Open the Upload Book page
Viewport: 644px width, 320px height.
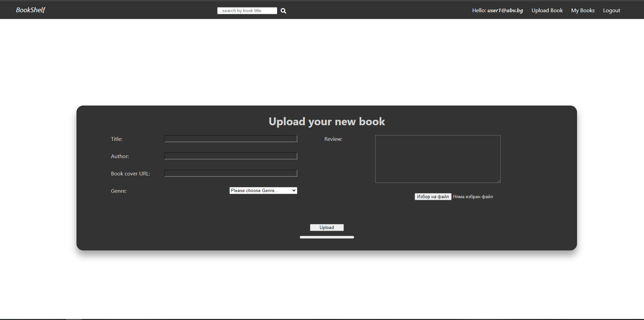click(547, 10)
